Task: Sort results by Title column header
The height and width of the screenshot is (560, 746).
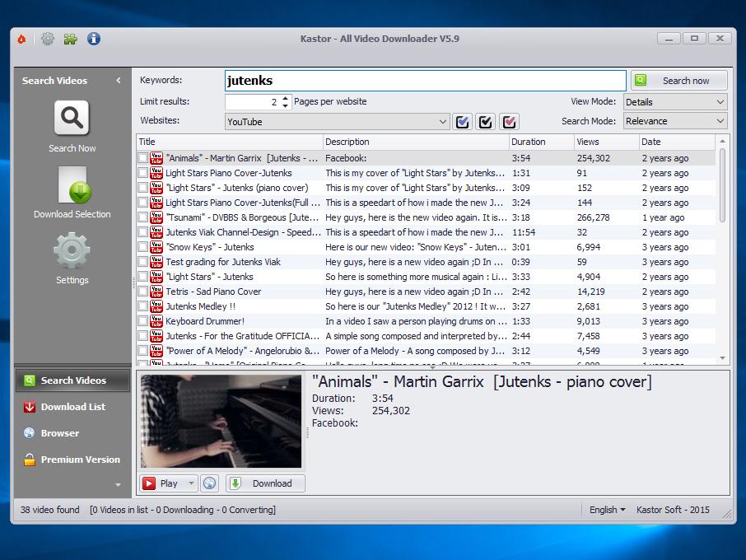Action: 230,142
